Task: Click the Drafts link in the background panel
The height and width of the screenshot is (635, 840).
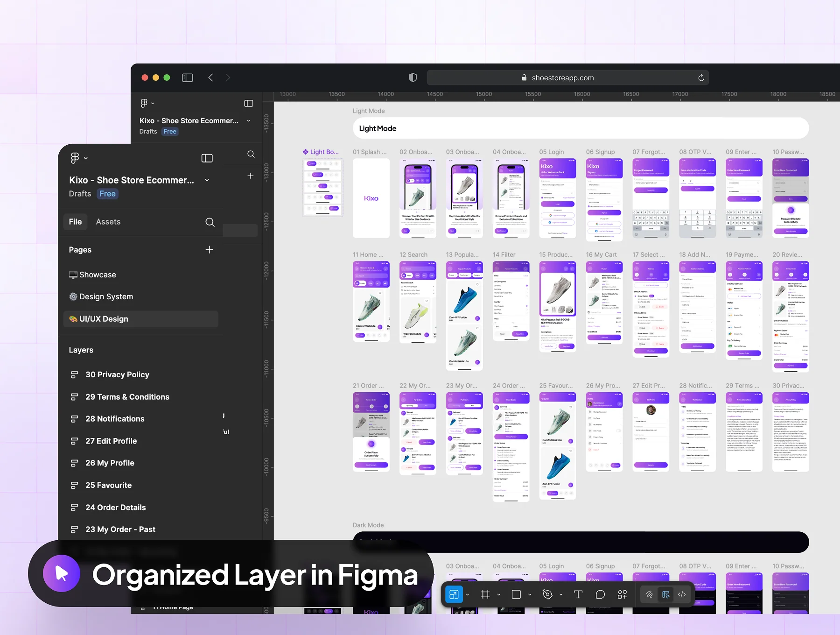Action: point(148,132)
